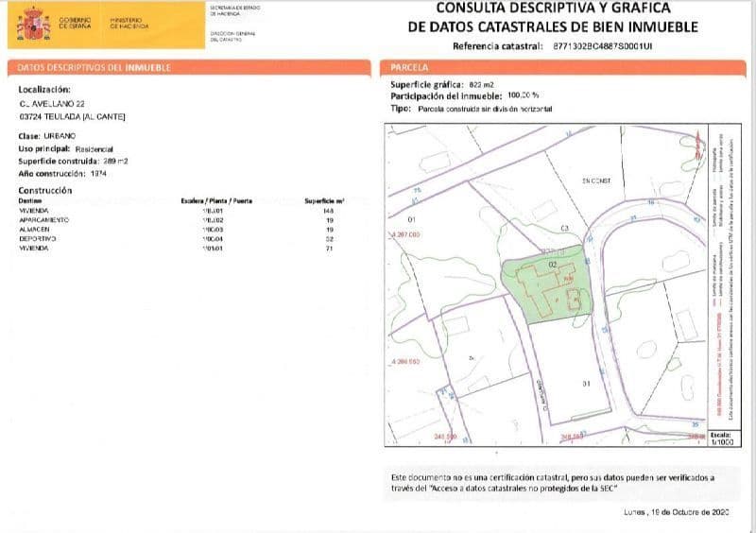Click the "Tipo: Parcela construida sin división horizontal" line
756x533 pixels.
[x=472, y=109]
